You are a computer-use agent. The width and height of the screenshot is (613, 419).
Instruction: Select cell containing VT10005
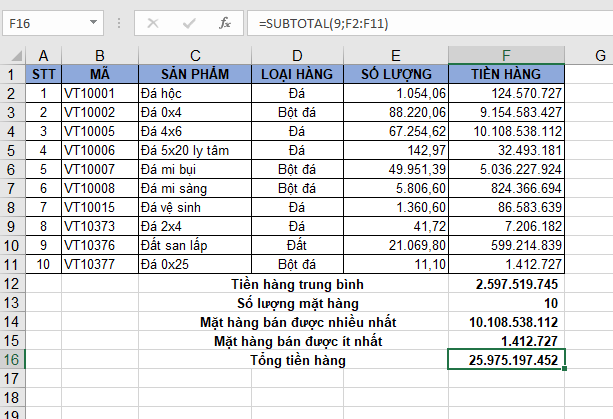(100, 131)
